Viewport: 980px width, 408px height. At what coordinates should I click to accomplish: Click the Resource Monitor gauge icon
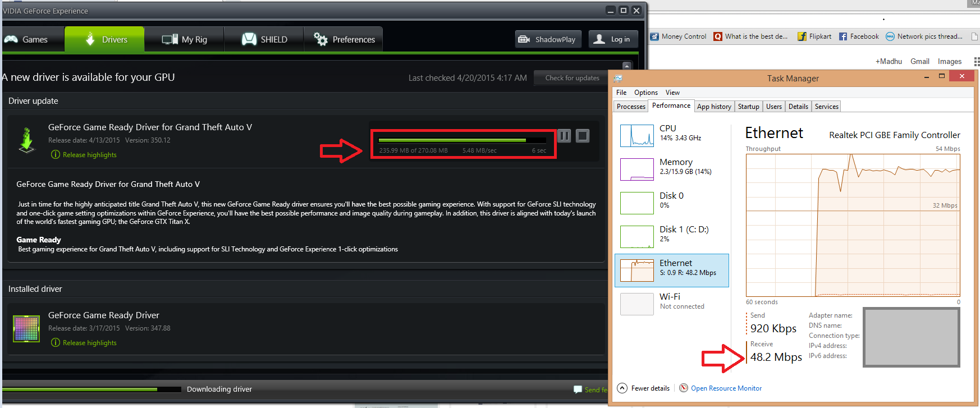point(684,388)
